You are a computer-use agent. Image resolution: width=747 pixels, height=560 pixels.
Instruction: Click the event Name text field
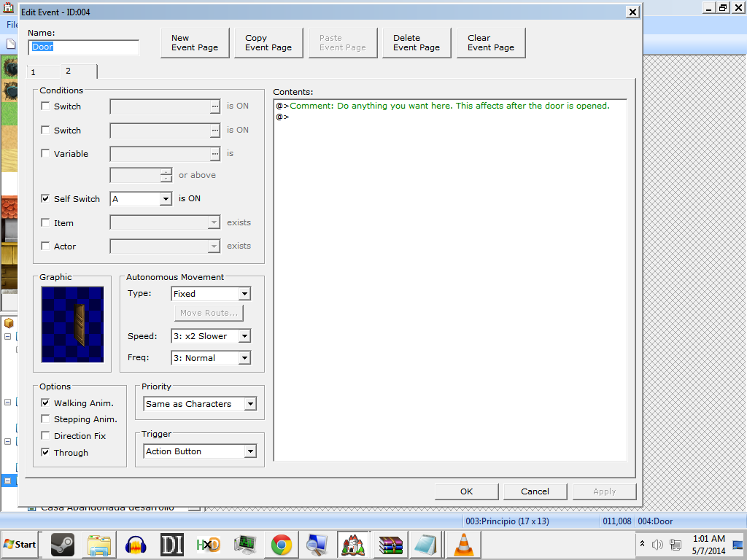(84, 47)
